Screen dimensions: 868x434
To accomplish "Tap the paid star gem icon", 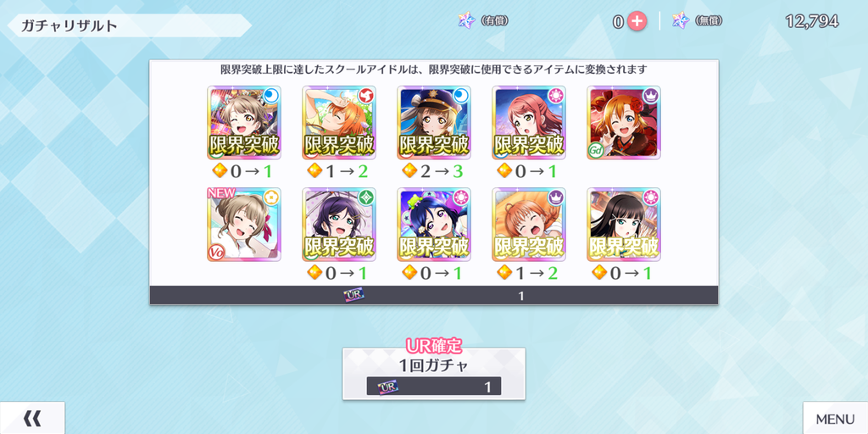I will tap(467, 21).
